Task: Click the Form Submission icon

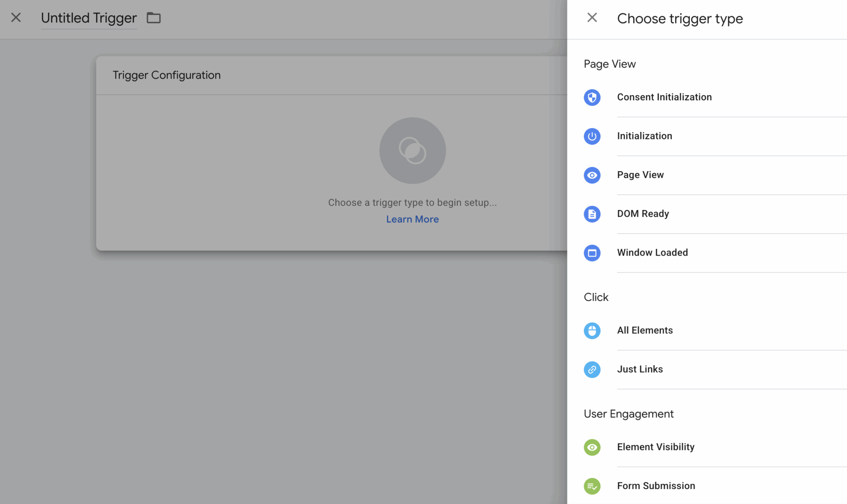Action: click(592, 486)
